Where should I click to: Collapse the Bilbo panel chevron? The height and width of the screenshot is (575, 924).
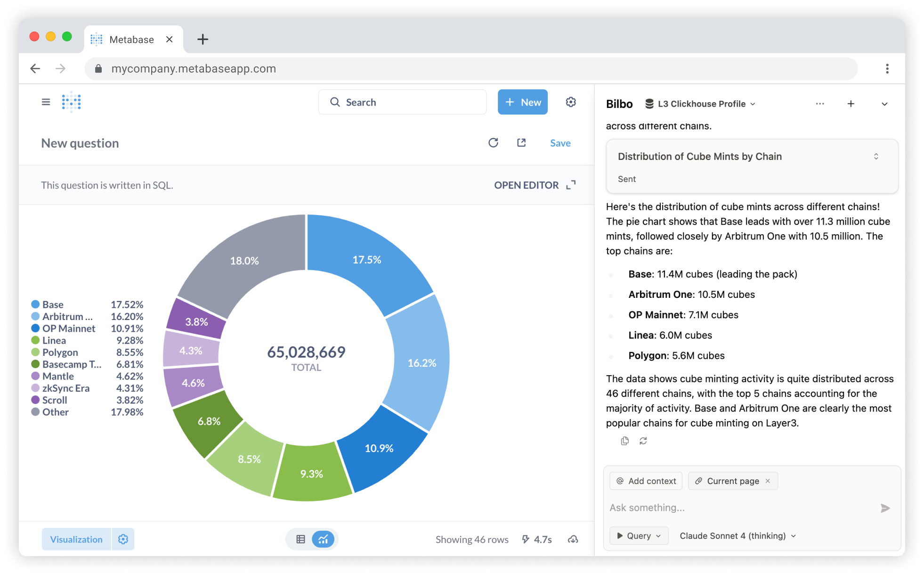click(884, 104)
